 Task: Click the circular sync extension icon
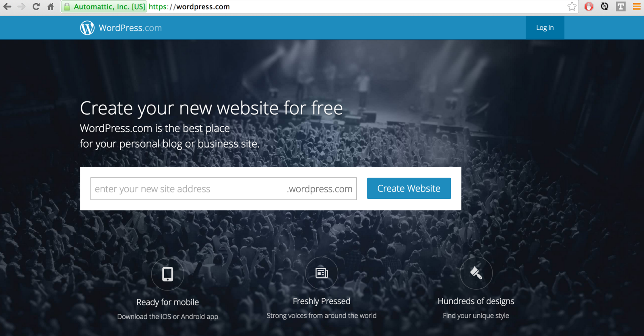click(x=605, y=6)
